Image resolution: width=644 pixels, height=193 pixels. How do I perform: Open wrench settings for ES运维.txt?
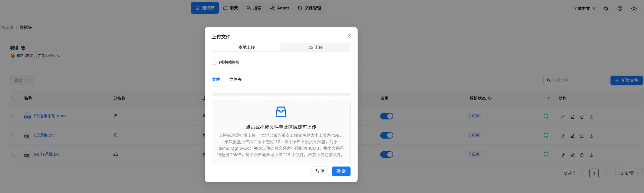tap(563, 136)
